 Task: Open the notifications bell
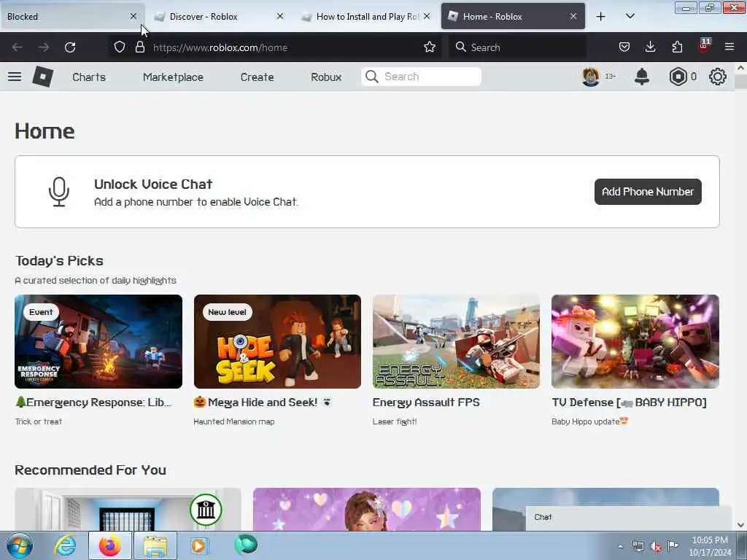point(642,77)
